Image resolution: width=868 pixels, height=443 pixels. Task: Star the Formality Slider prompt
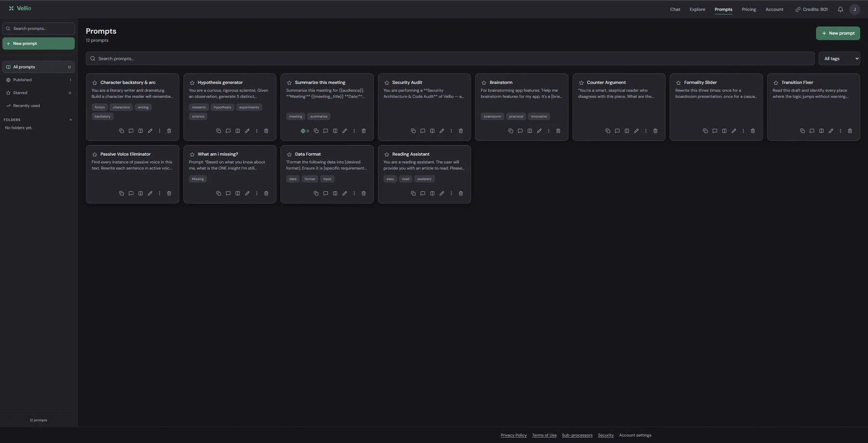pos(678,83)
